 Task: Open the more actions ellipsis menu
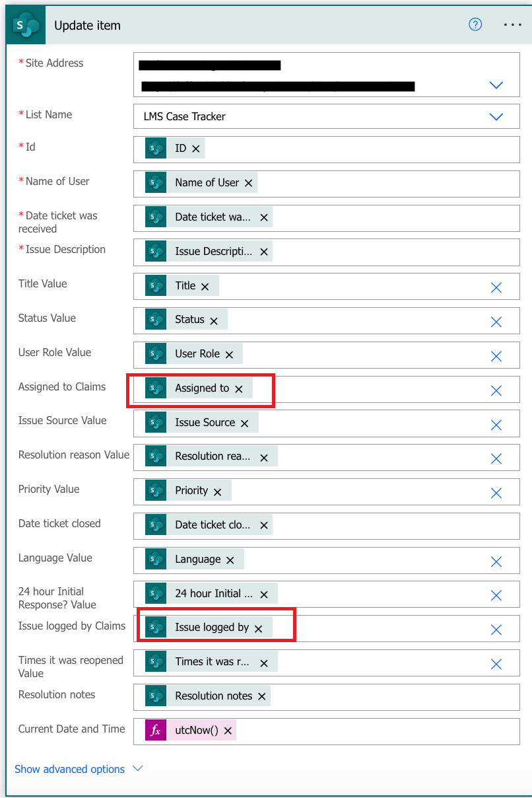click(x=512, y=24)
